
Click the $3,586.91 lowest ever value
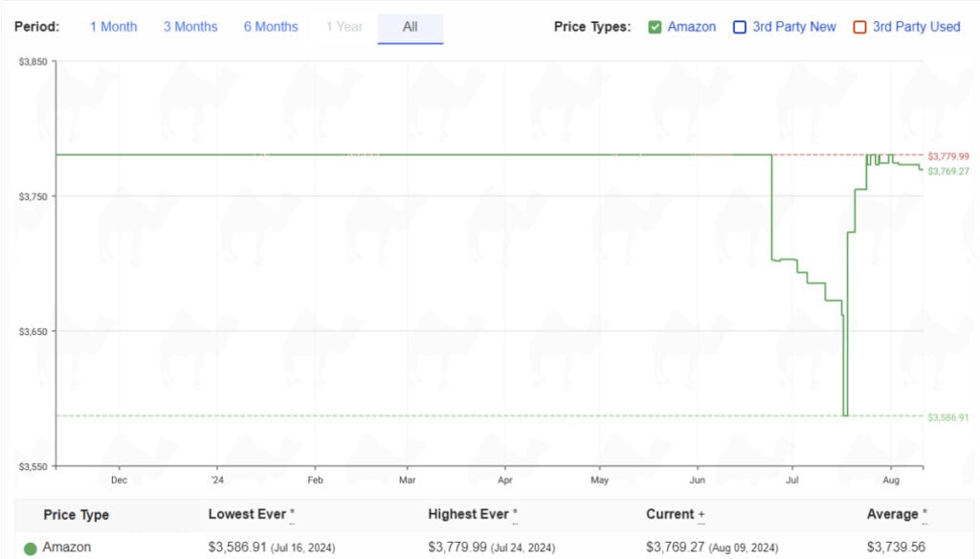tap(237, 548)
